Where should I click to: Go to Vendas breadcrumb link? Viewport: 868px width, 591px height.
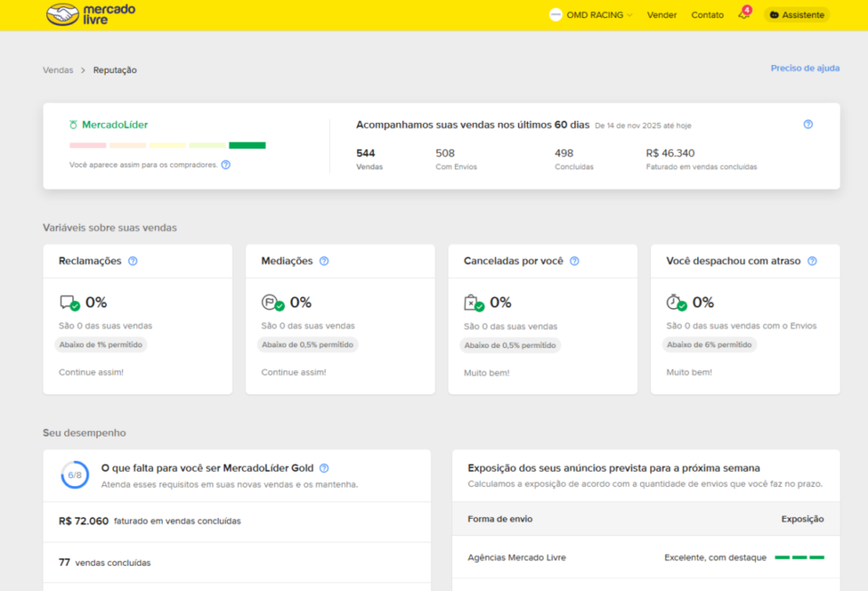click(58, 70)
